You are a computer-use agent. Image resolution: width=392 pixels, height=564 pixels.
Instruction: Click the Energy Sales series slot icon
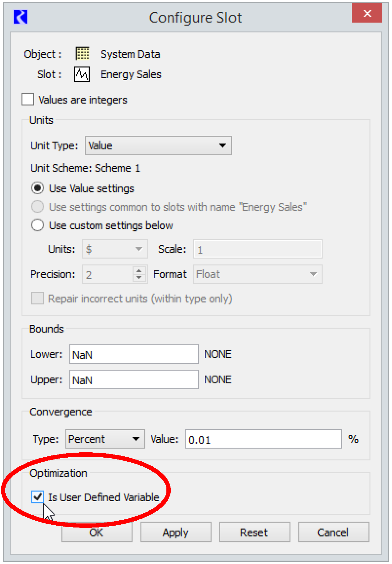point(82,74)
